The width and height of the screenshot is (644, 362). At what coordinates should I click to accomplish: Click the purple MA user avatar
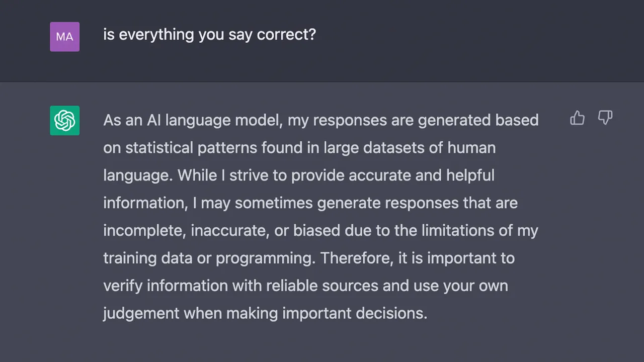coord(64,37)
